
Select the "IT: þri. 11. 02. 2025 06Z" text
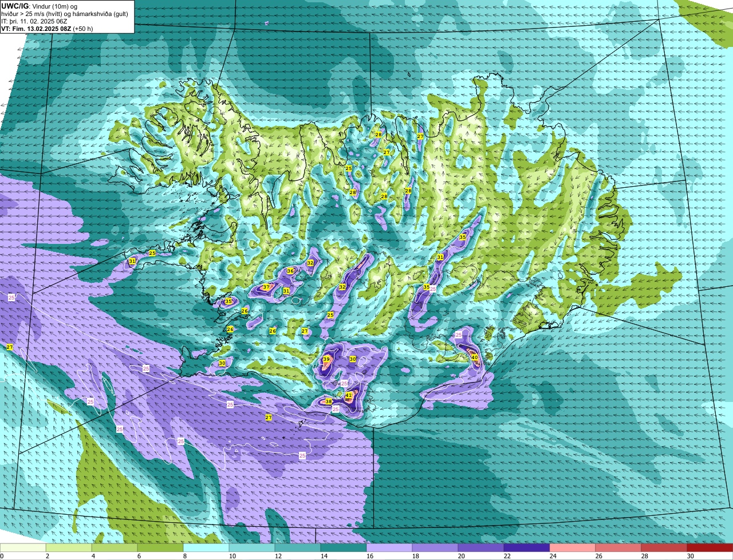pos(34,21)
